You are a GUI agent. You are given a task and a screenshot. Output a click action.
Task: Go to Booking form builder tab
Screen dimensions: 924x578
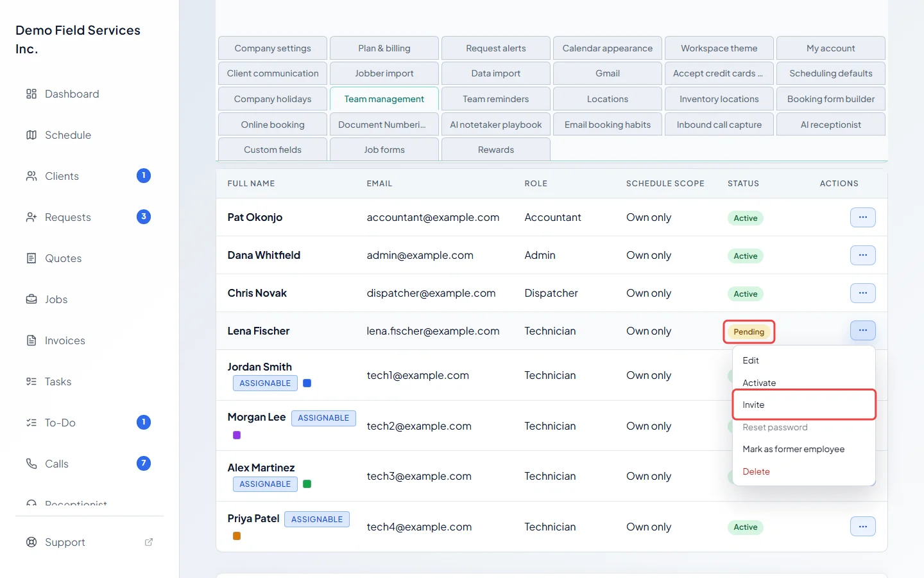pos(831,99)
